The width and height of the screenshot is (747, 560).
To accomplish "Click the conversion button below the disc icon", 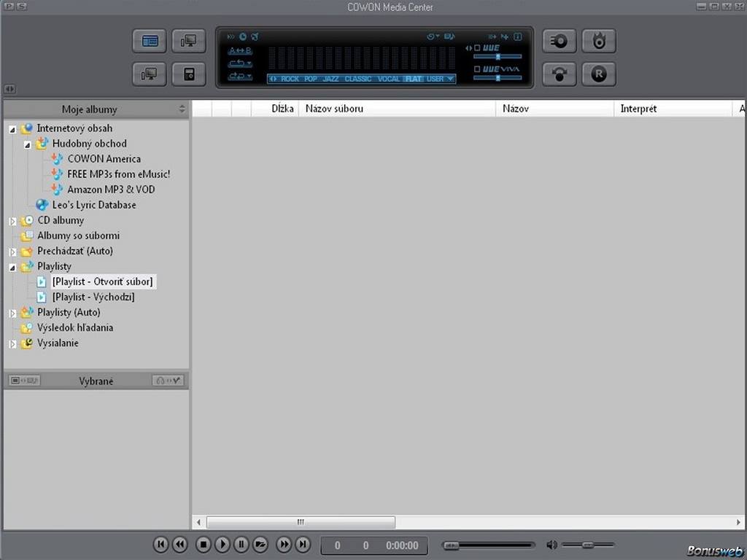I will (560, 74).
